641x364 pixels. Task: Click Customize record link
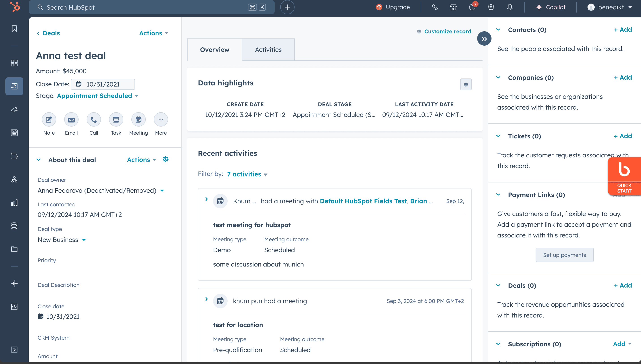(x=444, y=32)
